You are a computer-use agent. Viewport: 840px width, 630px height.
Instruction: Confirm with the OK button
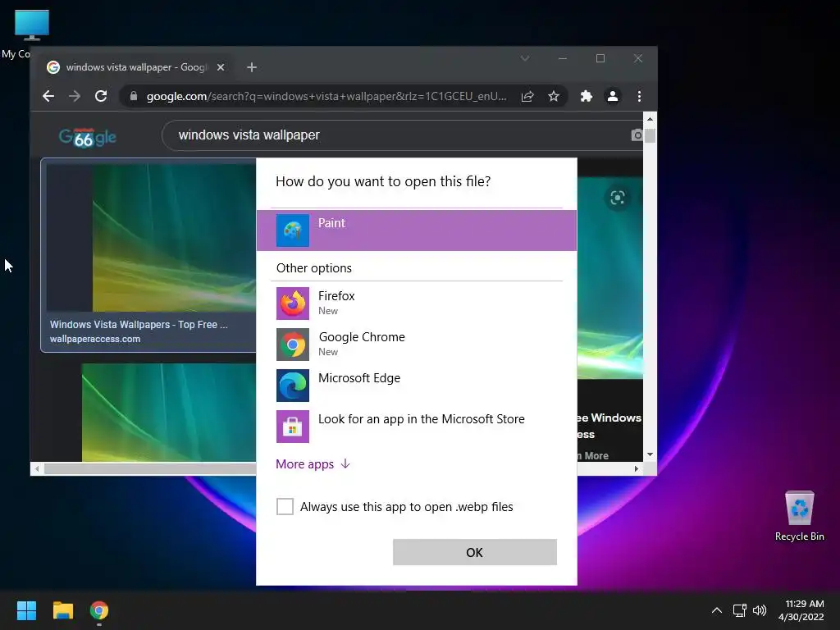click(475, 552)
